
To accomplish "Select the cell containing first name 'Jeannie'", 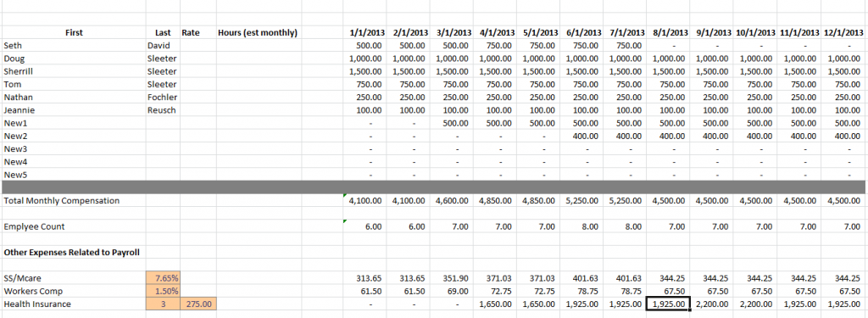I will point(74,110).
